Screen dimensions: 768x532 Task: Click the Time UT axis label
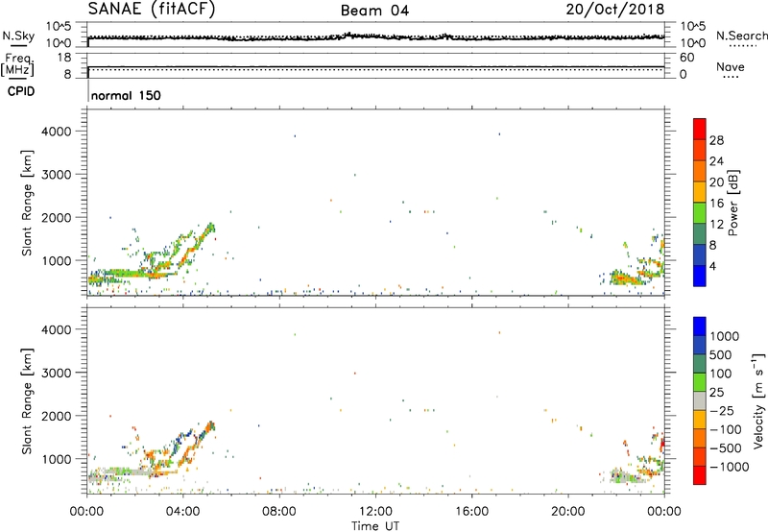[x=375, y=526]
